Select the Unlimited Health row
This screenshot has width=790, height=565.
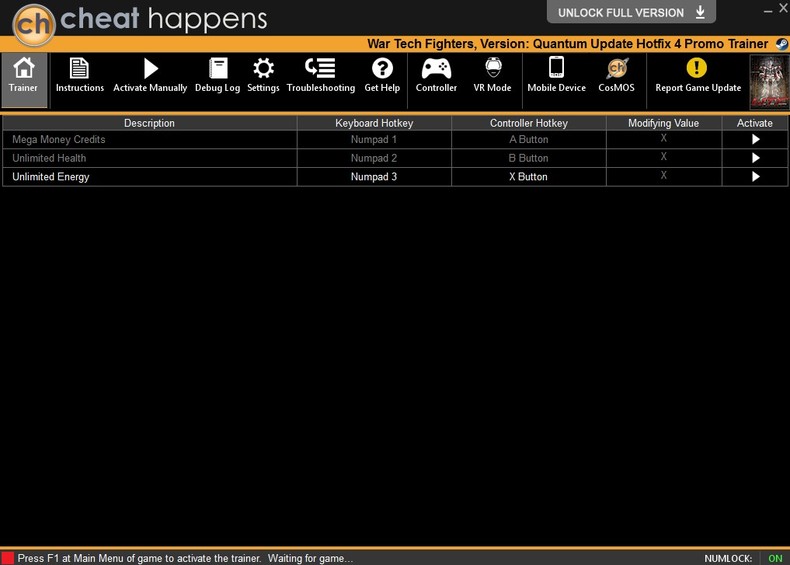[x=395, y=158]
